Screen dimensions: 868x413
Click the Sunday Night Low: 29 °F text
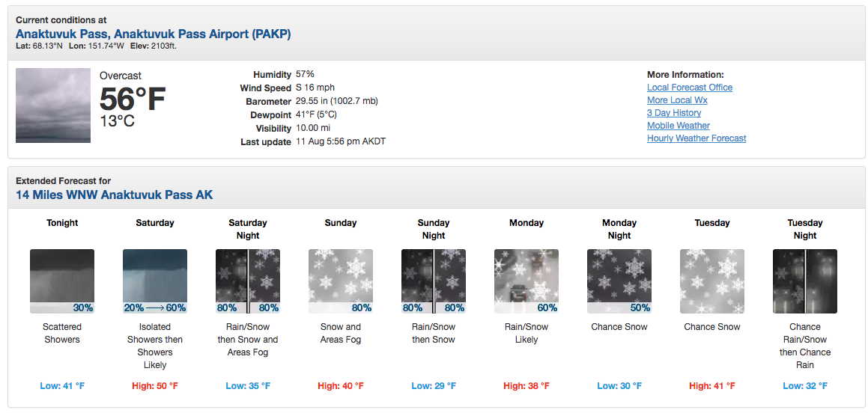coord(434,386)
